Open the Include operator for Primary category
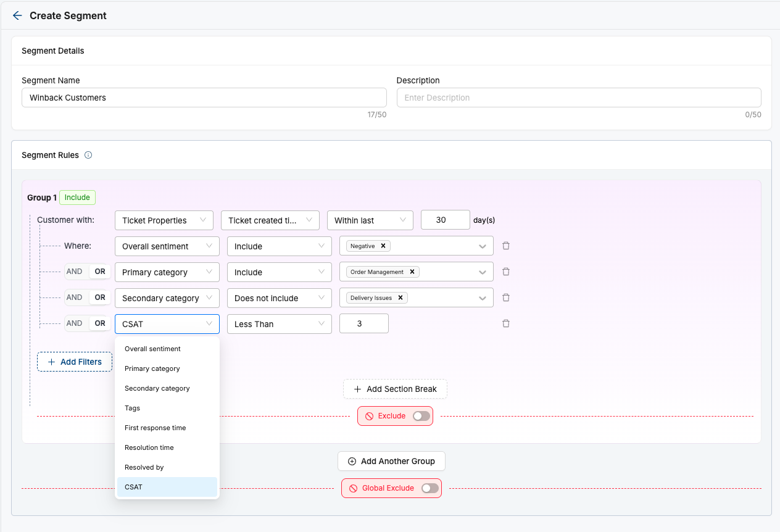 tap(280, 272)
